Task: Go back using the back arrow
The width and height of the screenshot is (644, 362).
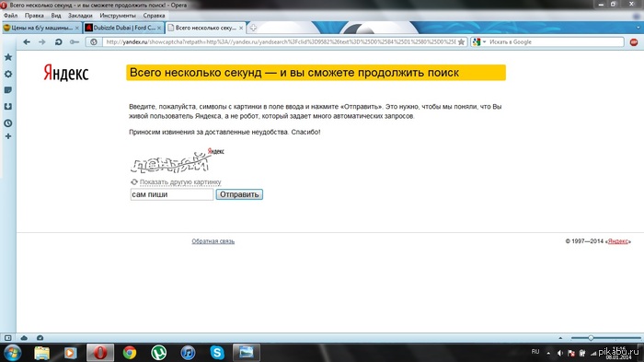Action: point(27,42)
